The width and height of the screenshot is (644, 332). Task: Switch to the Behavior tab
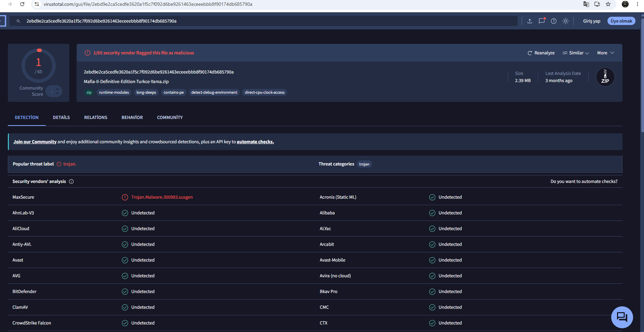click(x=132, y=118)
